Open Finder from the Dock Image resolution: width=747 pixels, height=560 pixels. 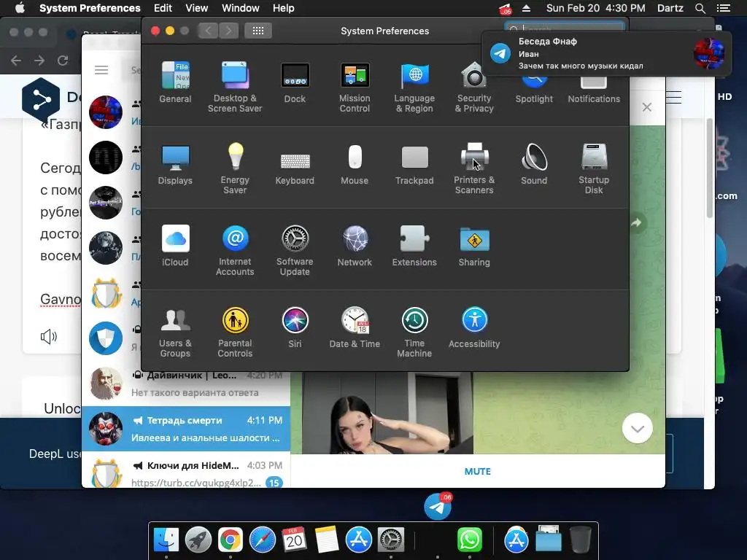pos(166,540)
